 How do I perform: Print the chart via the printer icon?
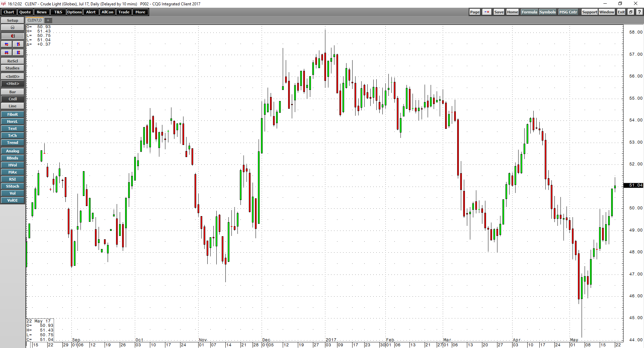pos(12,27)
